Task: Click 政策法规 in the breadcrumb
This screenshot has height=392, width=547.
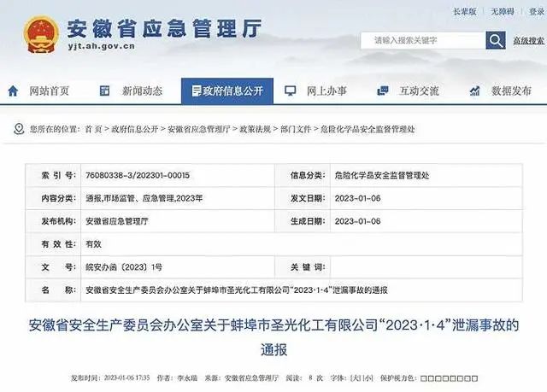Action: click(256, 129)
